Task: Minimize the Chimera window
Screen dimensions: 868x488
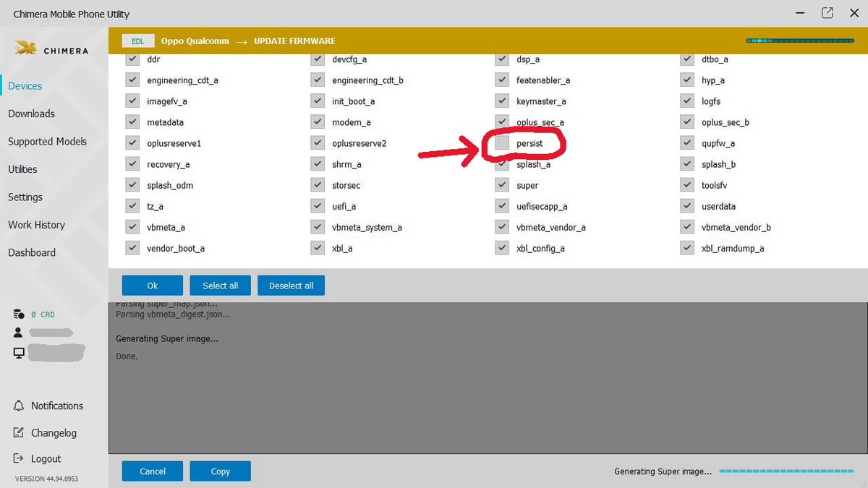Action: [x=799, y=13]
